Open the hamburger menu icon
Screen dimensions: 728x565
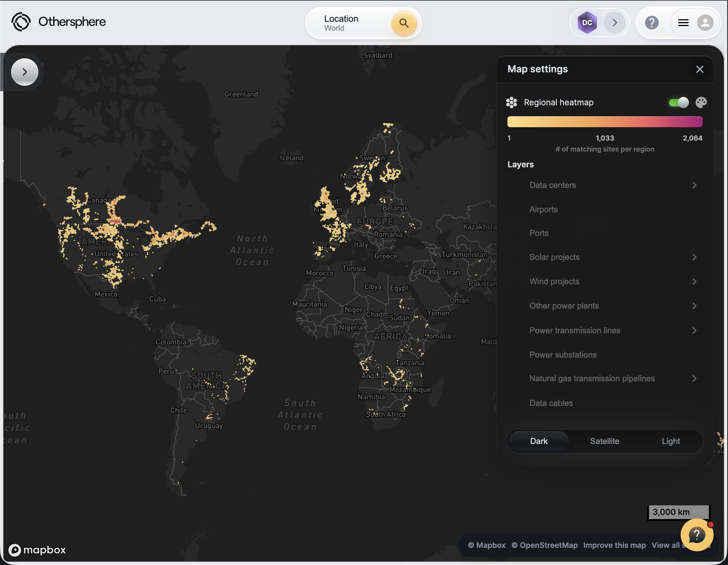tap(683, 23)
